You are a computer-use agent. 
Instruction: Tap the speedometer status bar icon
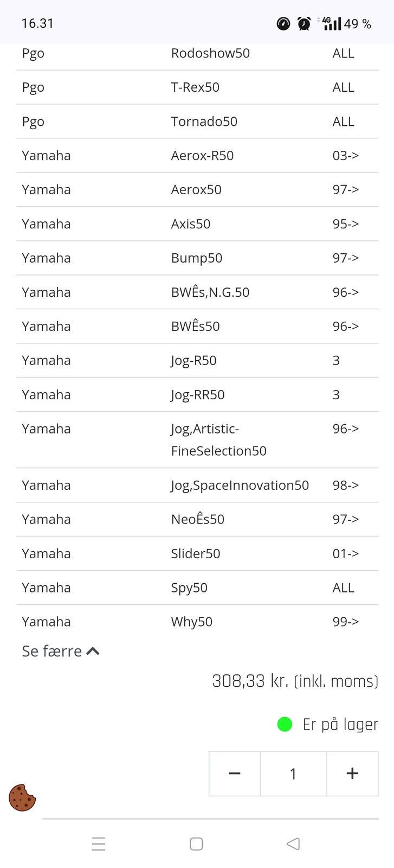[x=283, y=24]
